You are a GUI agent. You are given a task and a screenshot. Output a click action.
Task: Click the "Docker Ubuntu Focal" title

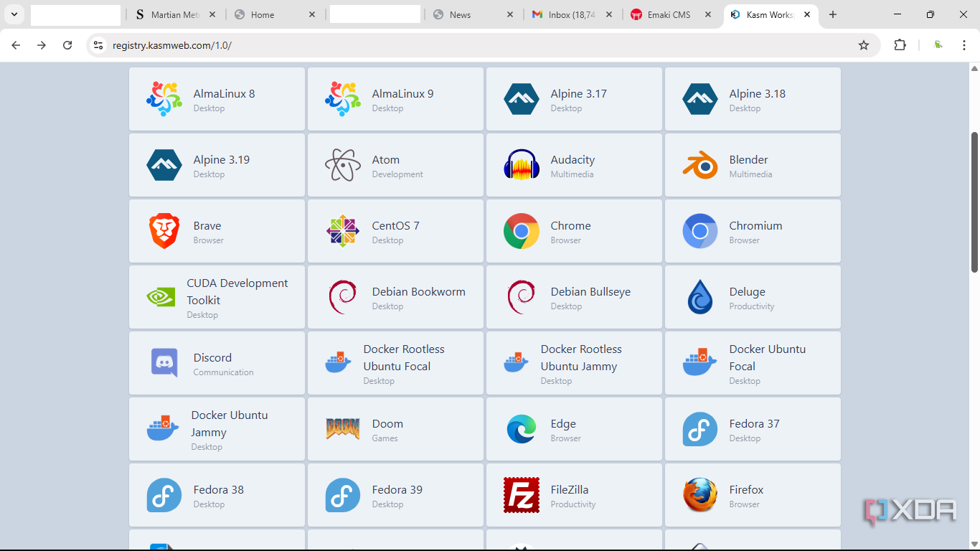(x=768, y=357)
